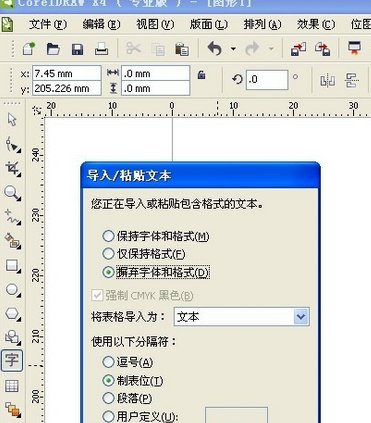
Task: Click the Paste clipboard icon
Action: coord(182,49)
